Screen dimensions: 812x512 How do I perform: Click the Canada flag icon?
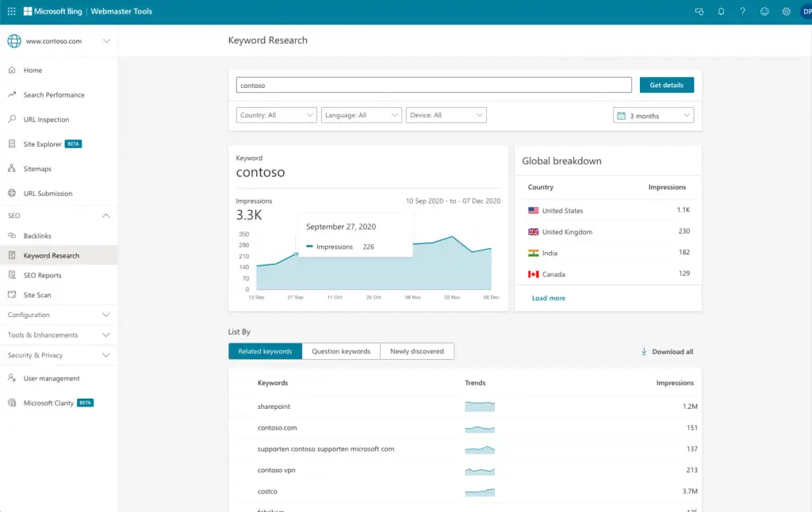(x=534, y=274)
